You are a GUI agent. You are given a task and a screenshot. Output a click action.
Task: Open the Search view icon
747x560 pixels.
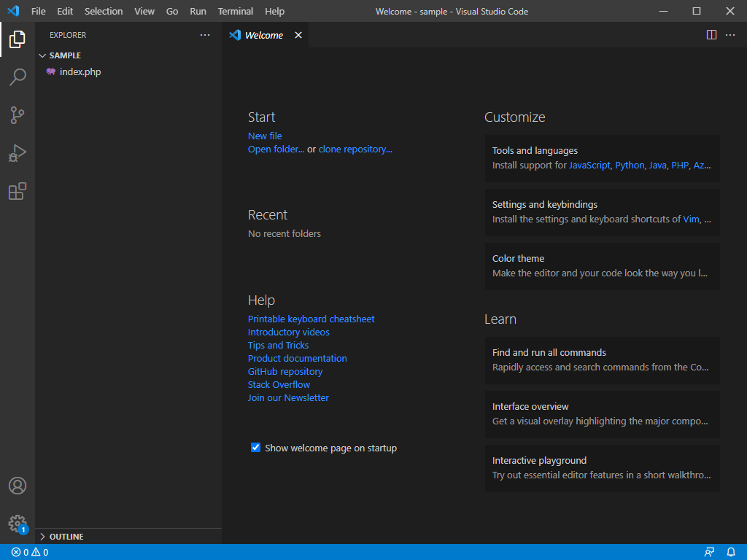[x=18, y=77]
